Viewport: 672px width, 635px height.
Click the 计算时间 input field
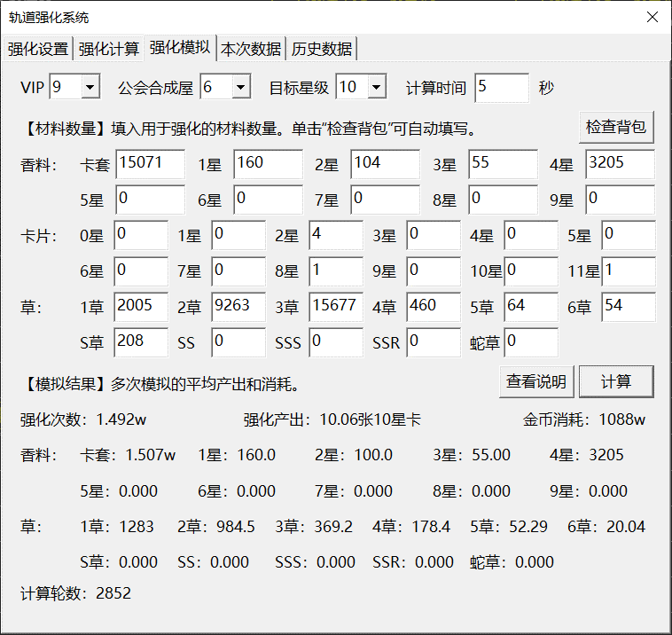pyautogui.click(x=502, y=87)
